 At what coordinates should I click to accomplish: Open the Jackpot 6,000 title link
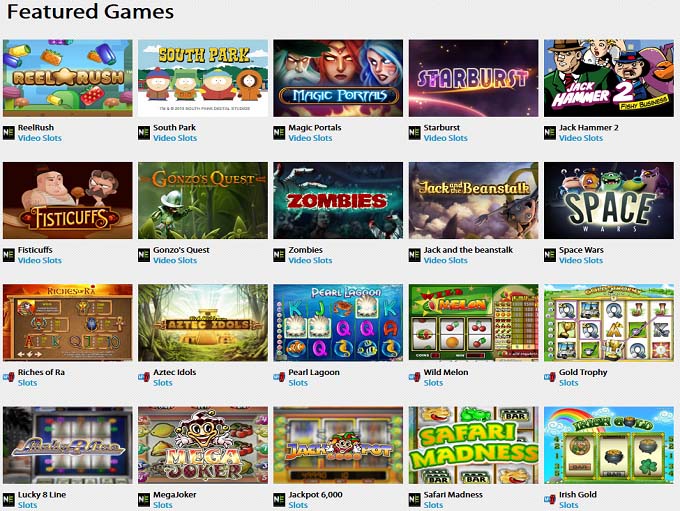(316, 495)
